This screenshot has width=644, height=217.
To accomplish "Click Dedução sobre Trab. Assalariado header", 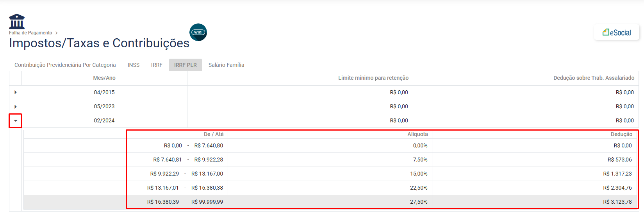I will coord(593,78).
